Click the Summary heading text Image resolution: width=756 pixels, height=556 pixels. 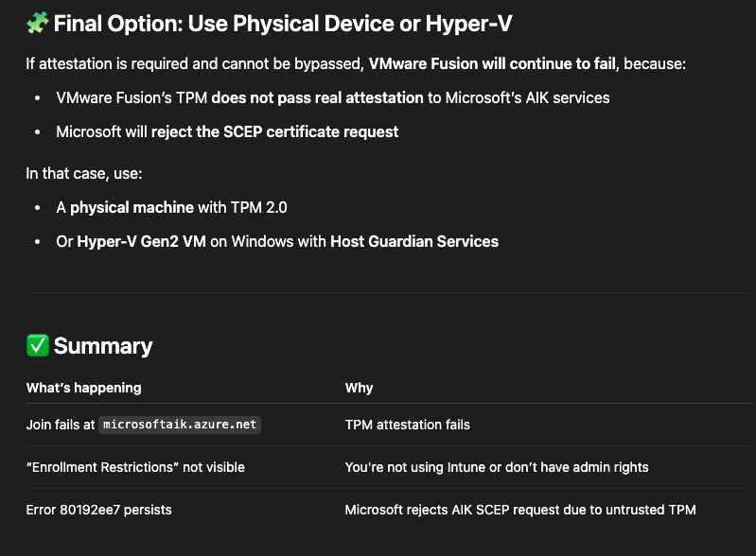103,346
